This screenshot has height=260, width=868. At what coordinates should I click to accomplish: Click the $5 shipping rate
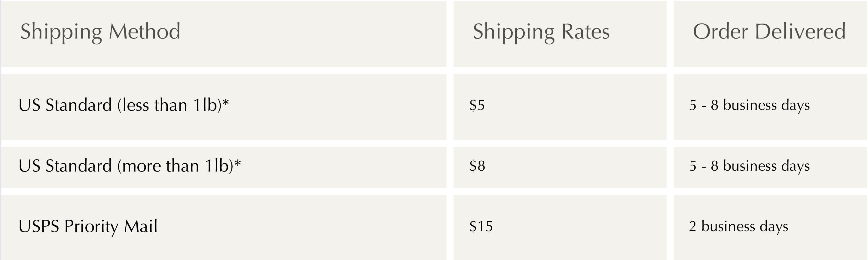(477, 105)
